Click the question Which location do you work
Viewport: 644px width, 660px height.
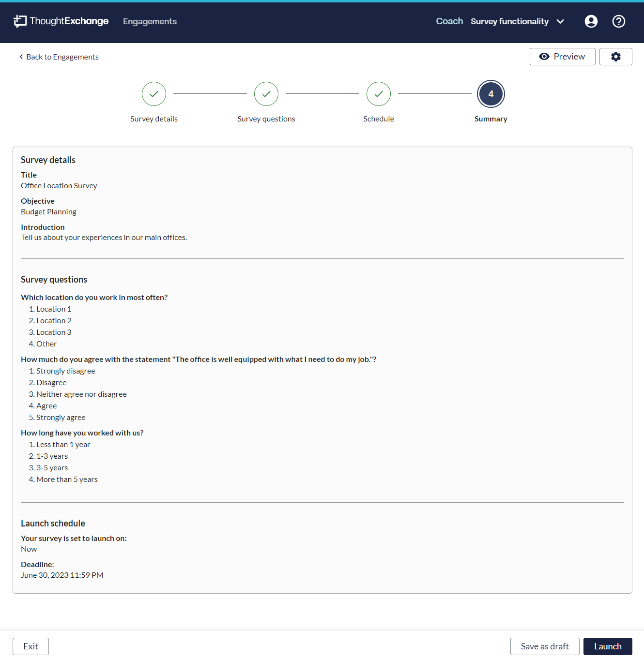pyautogui.click(x=94, y=298)
